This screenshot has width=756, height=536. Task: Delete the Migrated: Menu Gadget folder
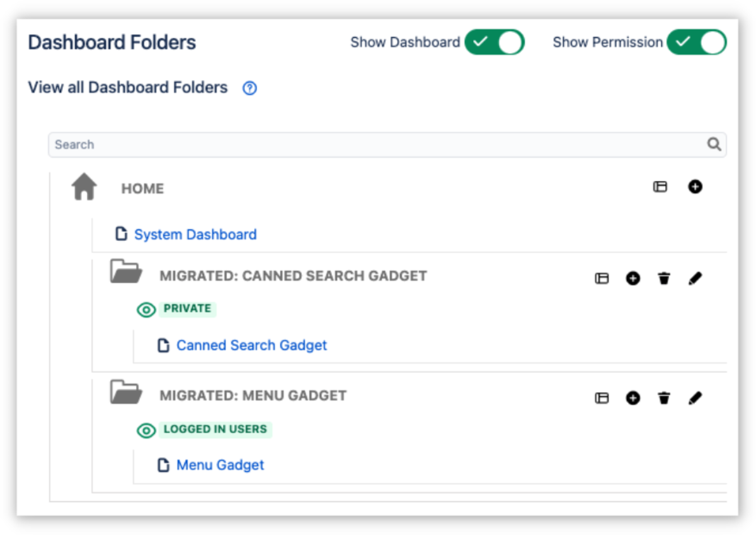point(664,398)
